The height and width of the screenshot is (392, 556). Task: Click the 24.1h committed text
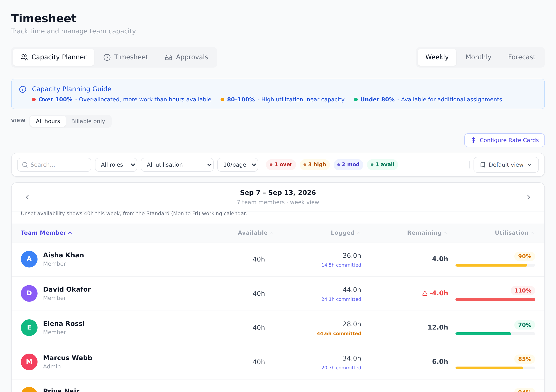pyautogui.click(x=341, y=299)
